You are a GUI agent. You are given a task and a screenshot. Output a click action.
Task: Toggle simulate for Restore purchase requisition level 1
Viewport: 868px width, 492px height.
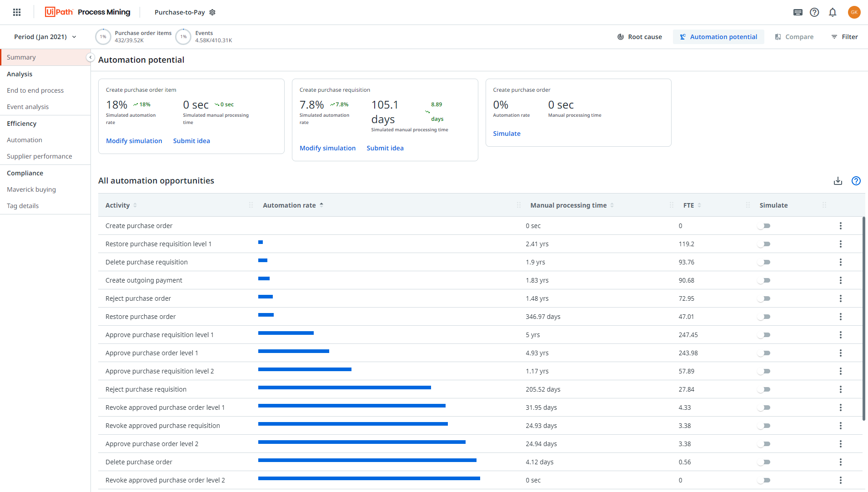(x=764, y=244)
